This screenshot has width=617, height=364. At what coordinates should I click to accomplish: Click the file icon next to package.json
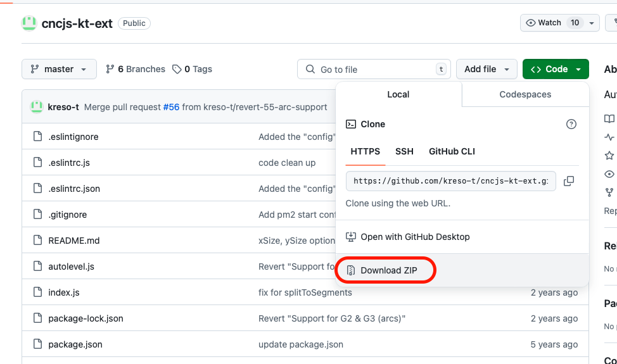[37, 344]
